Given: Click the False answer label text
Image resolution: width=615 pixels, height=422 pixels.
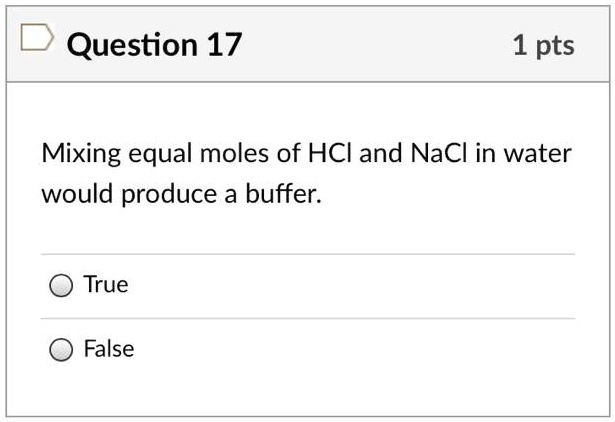Looking at the screenshot, I should pyautogui.click(x=109, y=348).
